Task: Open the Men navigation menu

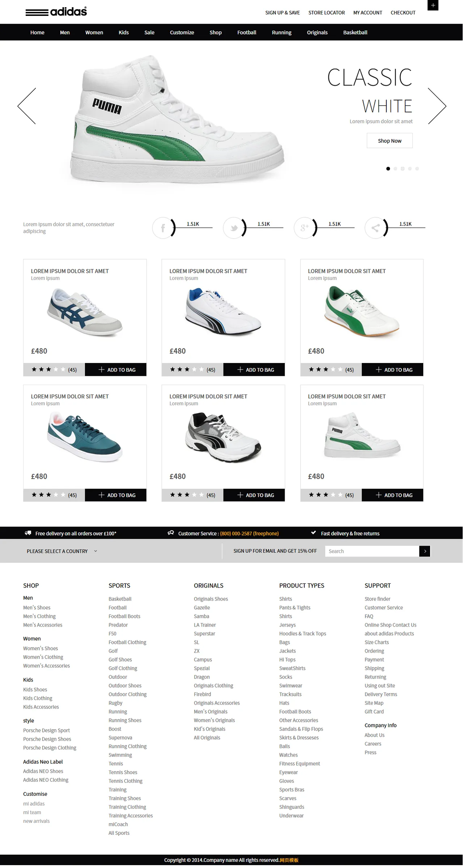Action: (x=65, y=32)
